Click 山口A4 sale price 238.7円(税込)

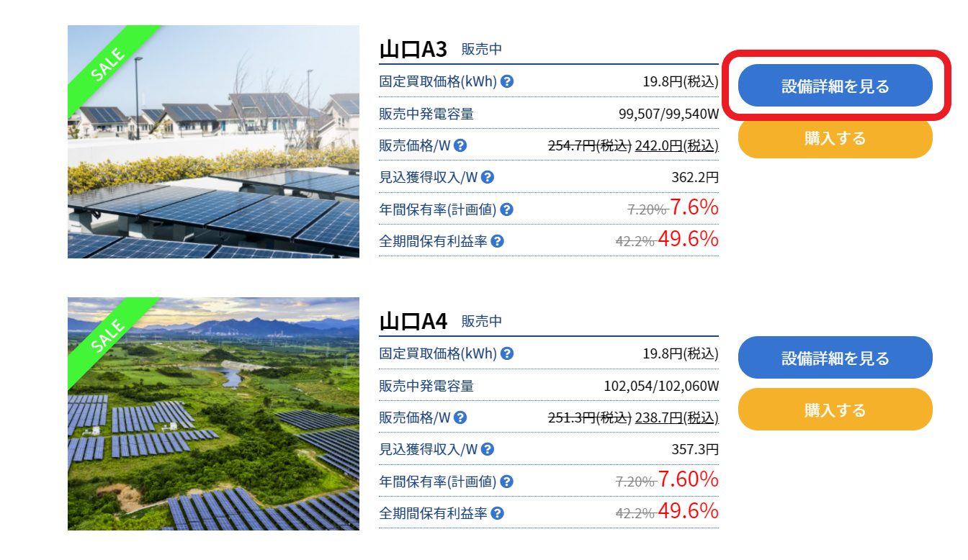tap(676, 417)
